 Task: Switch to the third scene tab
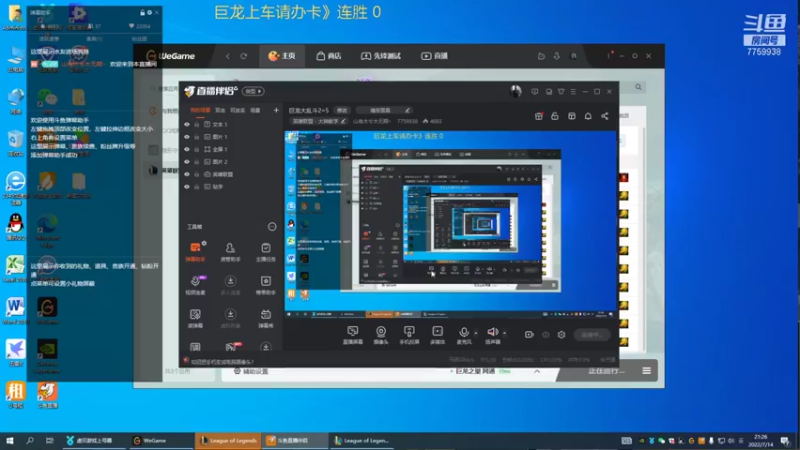[237, 110]
